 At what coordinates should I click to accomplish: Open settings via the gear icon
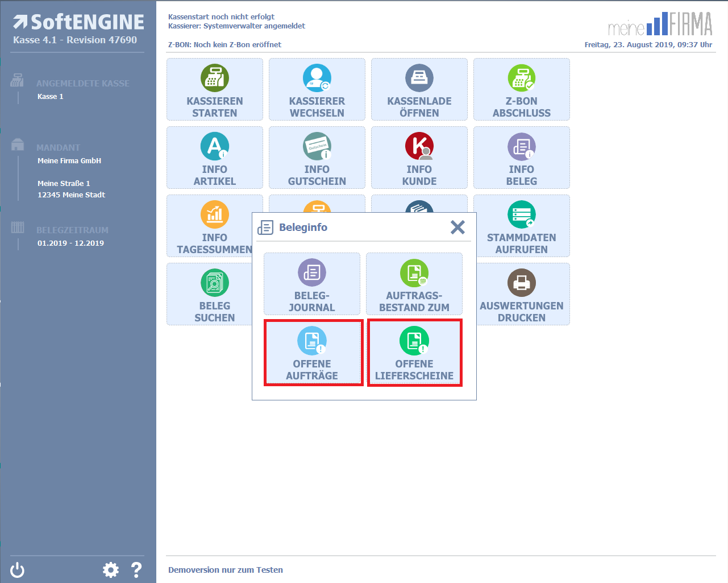point(110,569)
